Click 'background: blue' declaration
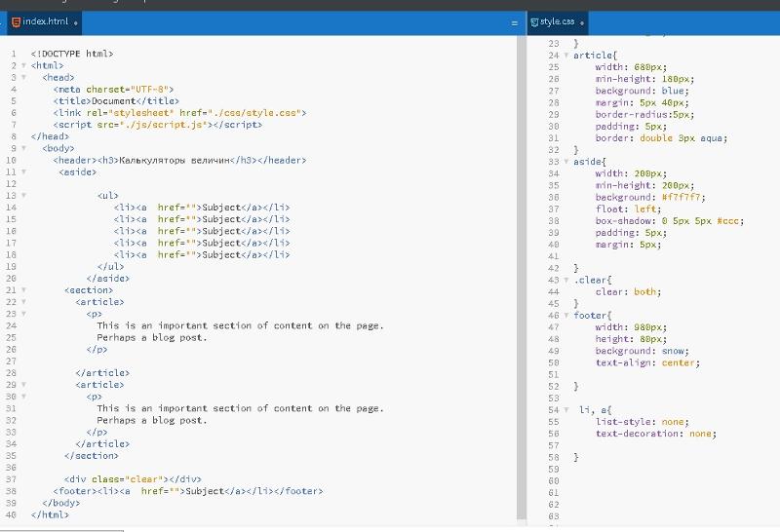 tap(643, 91)
